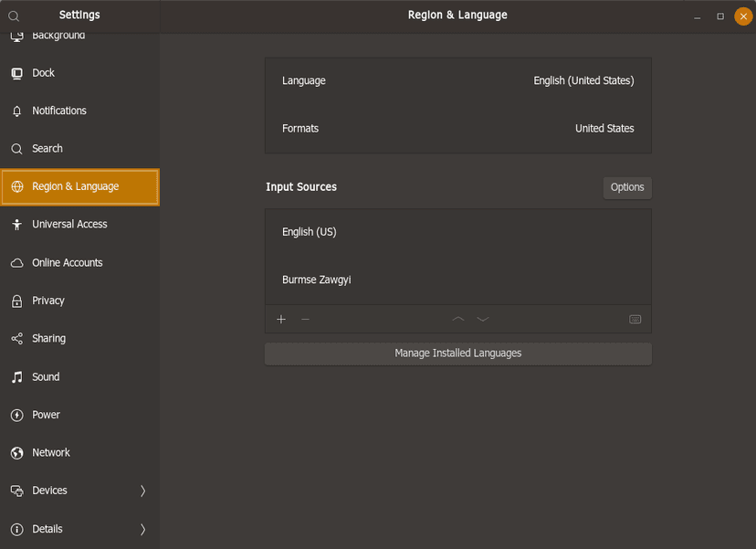This screenshot has width=756, height=549.
Task: Open the Sharing panel
Action: click(80, 339)
